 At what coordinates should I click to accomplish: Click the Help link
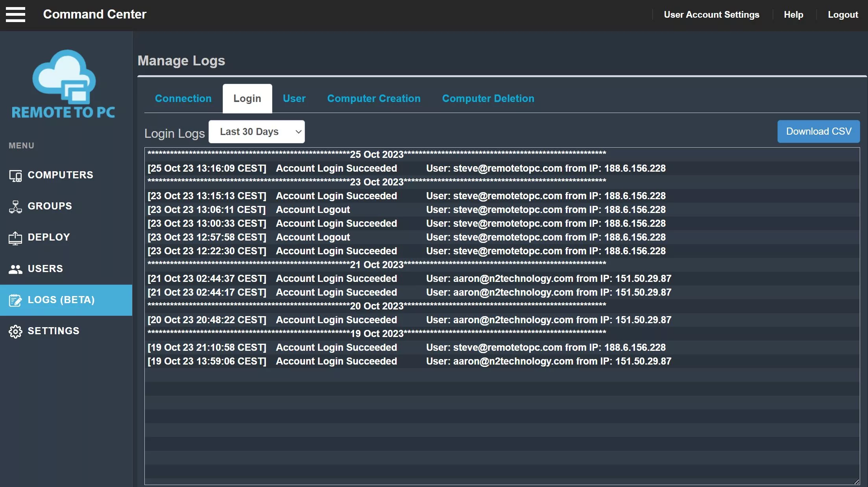pos(793,15)
